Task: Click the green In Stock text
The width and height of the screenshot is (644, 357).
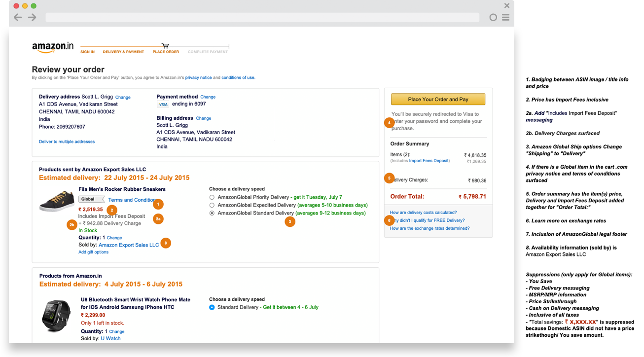Action: point(88,230)
